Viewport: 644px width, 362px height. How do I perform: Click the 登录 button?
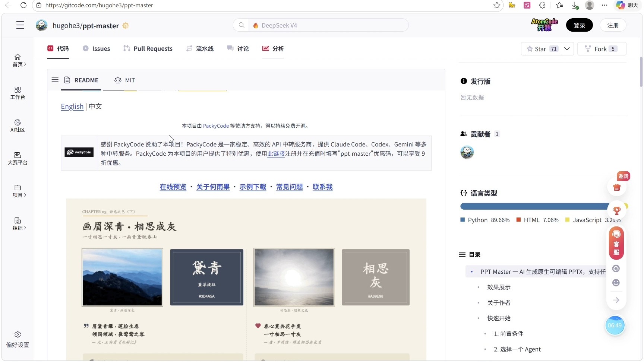click(580, 25)
